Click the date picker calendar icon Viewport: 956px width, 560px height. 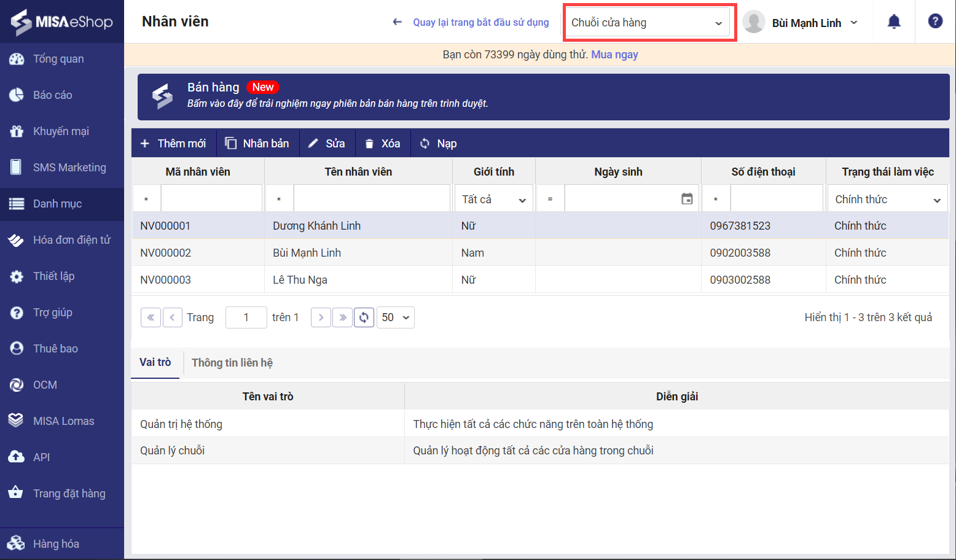687,199
